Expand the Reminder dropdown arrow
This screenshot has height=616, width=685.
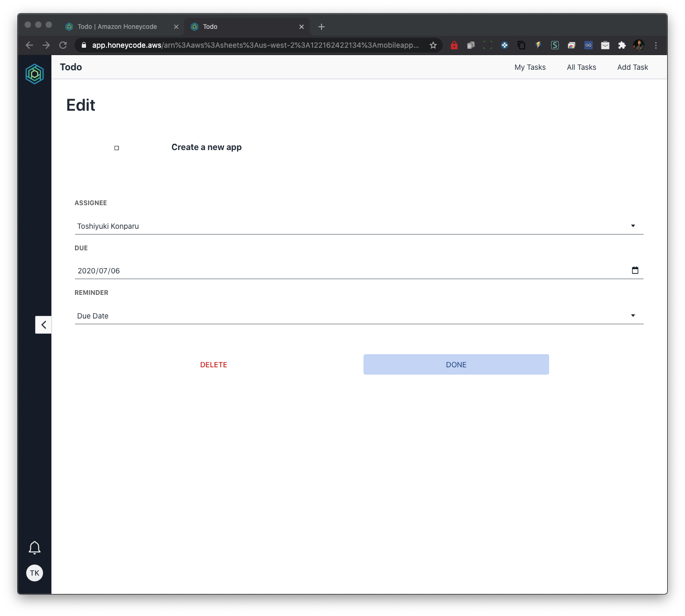[x=633, y=315]
